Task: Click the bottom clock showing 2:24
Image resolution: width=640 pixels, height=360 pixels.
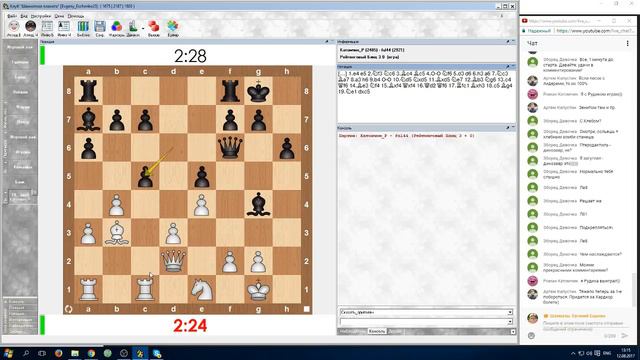Action: point(190,326)
